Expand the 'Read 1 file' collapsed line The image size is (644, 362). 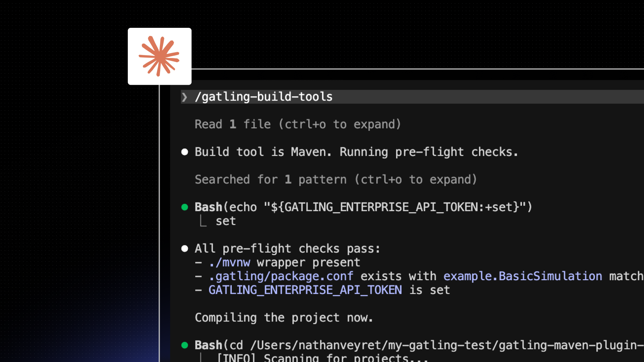point(298,124)
